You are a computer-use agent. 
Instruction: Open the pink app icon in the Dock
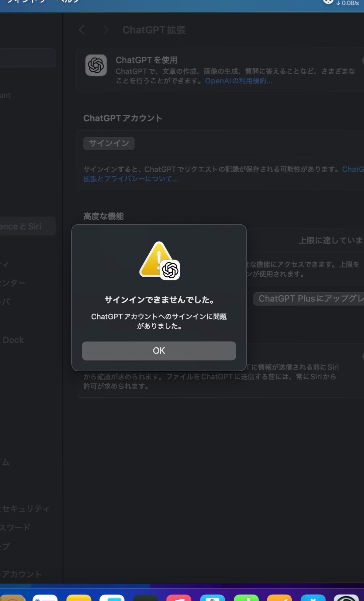coord(179,598)
